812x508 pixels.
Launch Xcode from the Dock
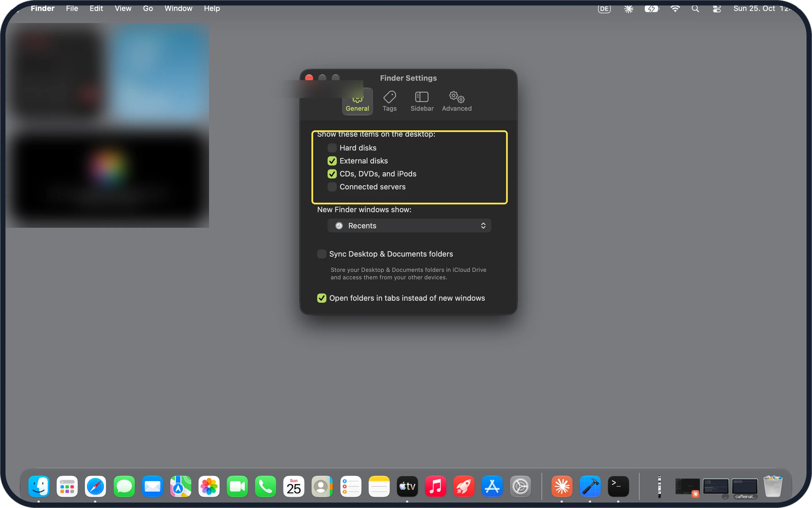click(x=590, y=486)
